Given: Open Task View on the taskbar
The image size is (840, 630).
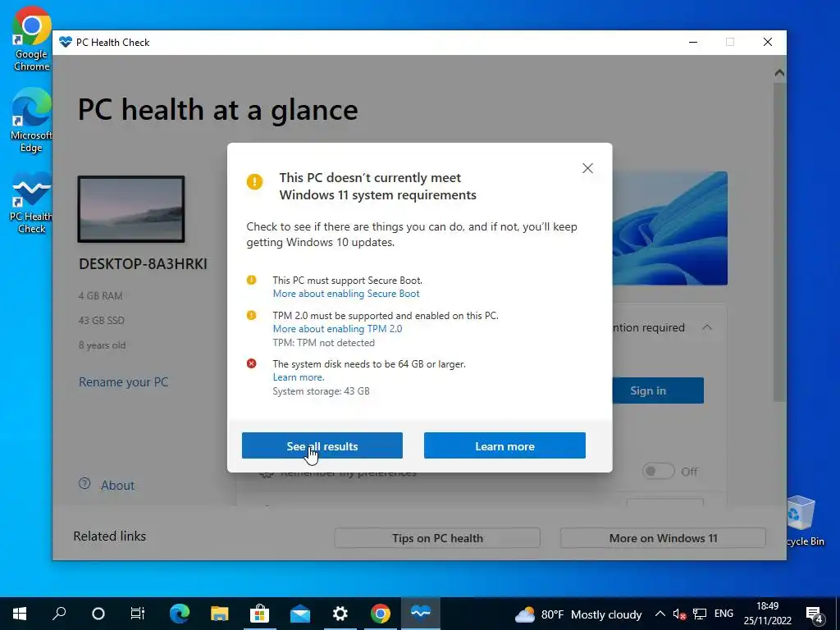Looking at the screenshot, I should click(x=138, y=614).
